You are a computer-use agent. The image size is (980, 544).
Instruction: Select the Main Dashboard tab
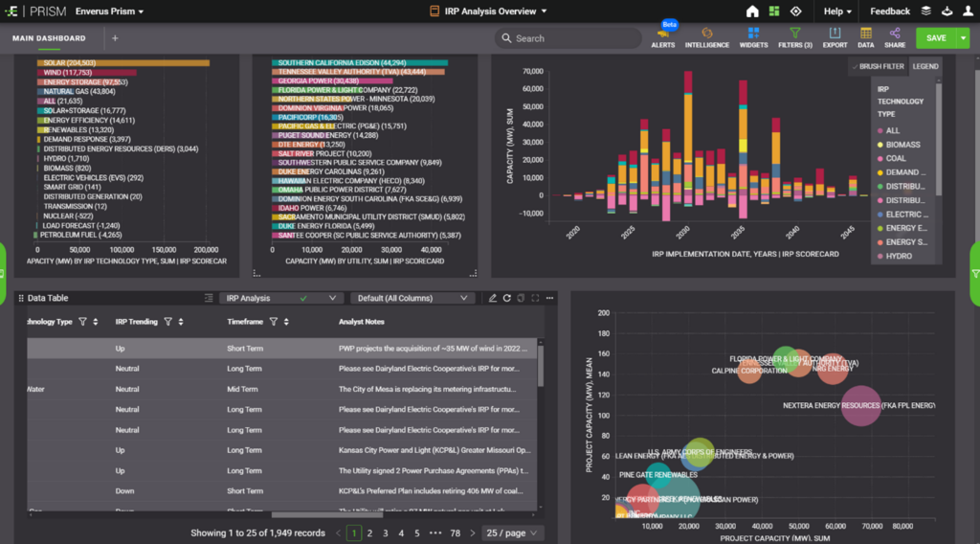click(x=49, y=38)
